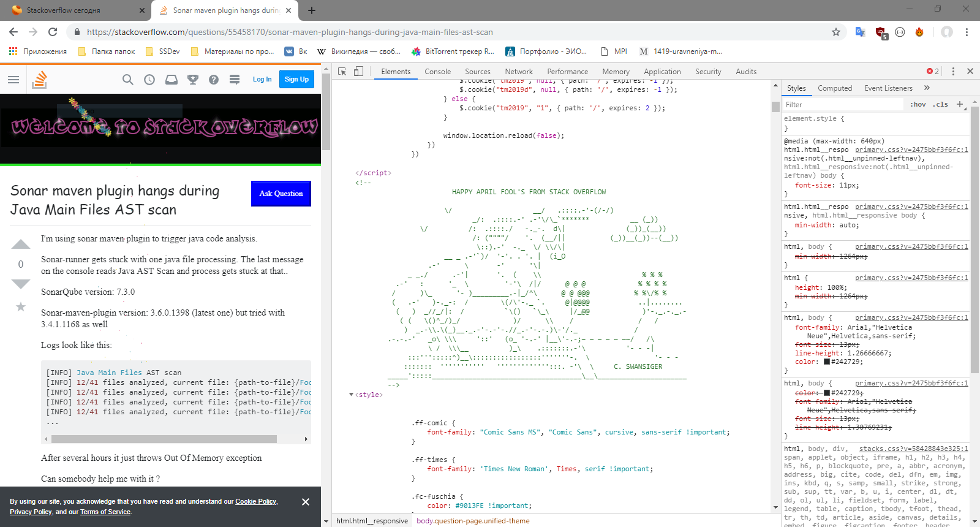Click the color swatch beside #242729
This screenshot has height=527, width=980.
(x=826, y=362)
